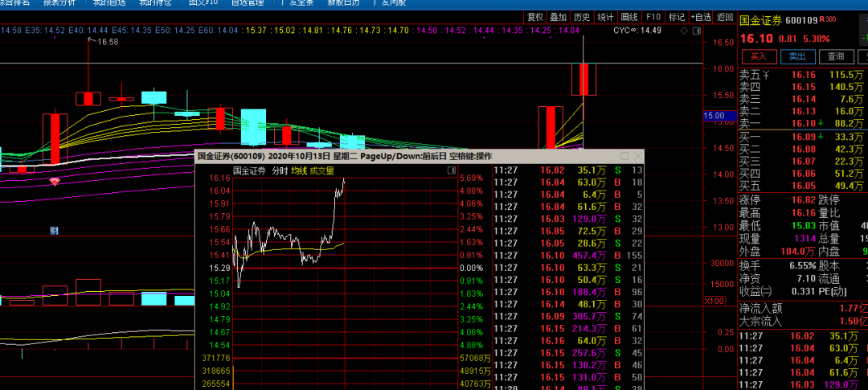Click the red heart signal marker on chart
The image size is (868, 390).
point(55,181)
